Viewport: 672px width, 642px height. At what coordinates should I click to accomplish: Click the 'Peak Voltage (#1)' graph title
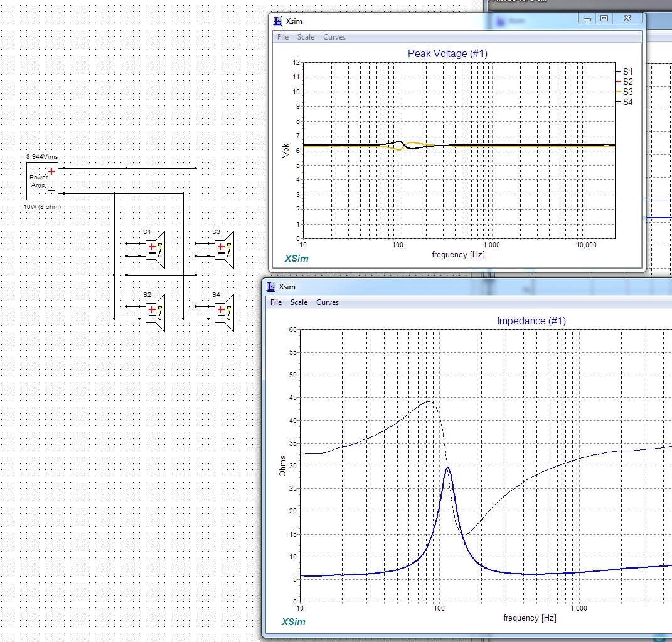point(447,53)
